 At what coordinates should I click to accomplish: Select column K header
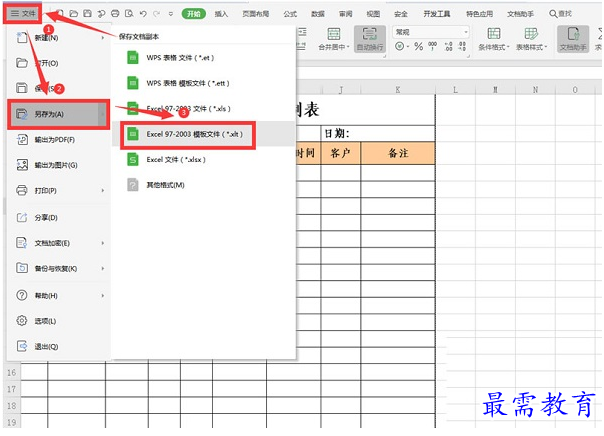coord(398,90)
